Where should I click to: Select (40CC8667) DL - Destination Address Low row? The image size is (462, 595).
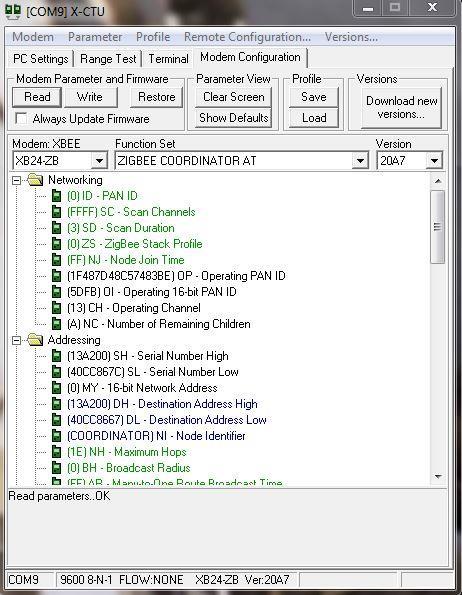click(x=167, y=420)
